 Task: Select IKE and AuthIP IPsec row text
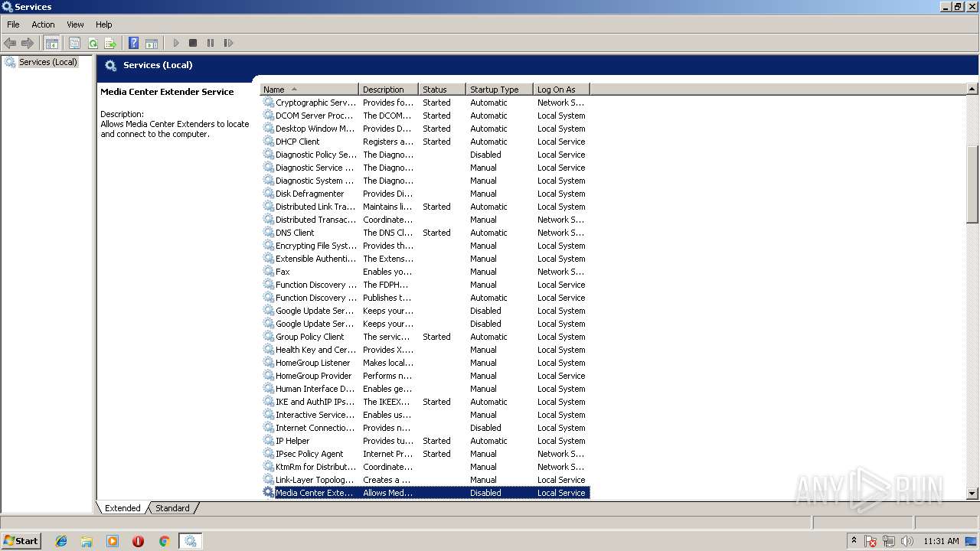315,402
